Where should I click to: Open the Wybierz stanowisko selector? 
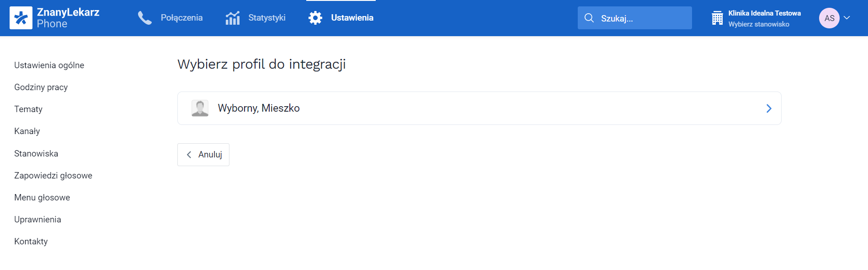(x=758, y=24)
